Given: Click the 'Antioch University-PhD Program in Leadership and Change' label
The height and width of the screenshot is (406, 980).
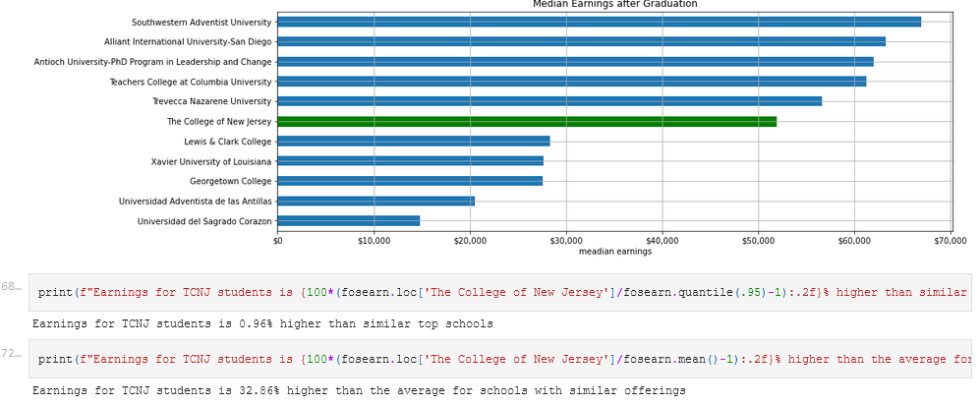Looking at the screenshot, I should tap(152, 62).
